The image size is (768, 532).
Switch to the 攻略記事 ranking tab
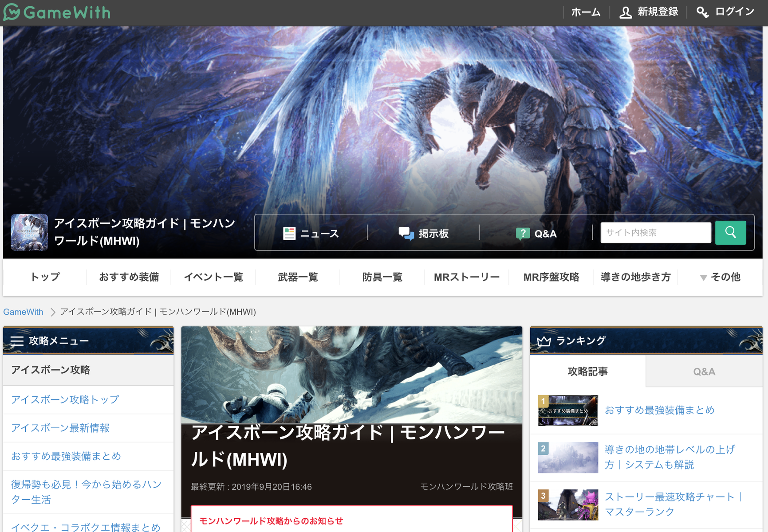[588, 372]
